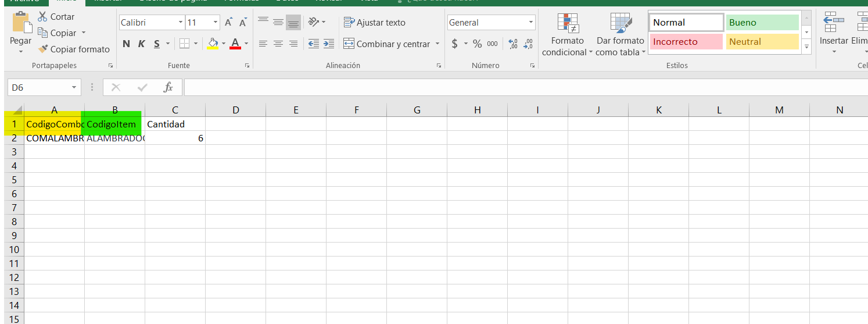868x324 pixels.
Task: Click the Insertar cells button
Action: click(x=834, y=32)
